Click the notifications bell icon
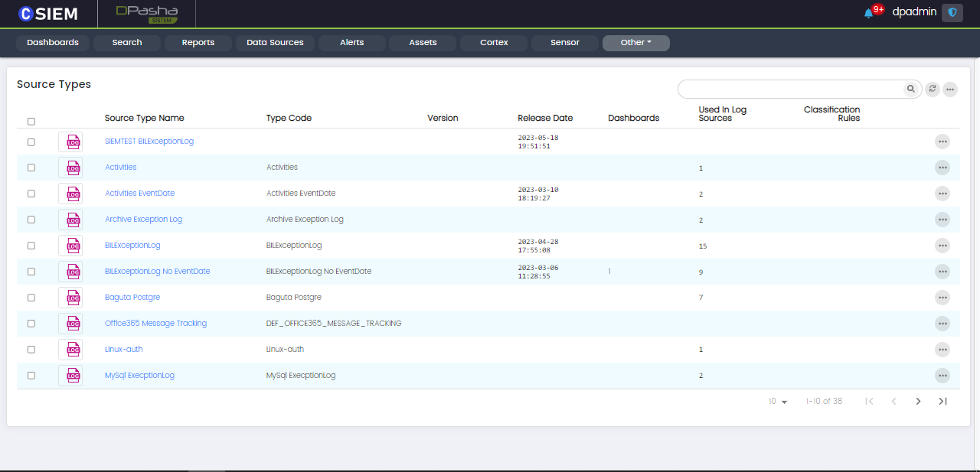 (868, 13)
